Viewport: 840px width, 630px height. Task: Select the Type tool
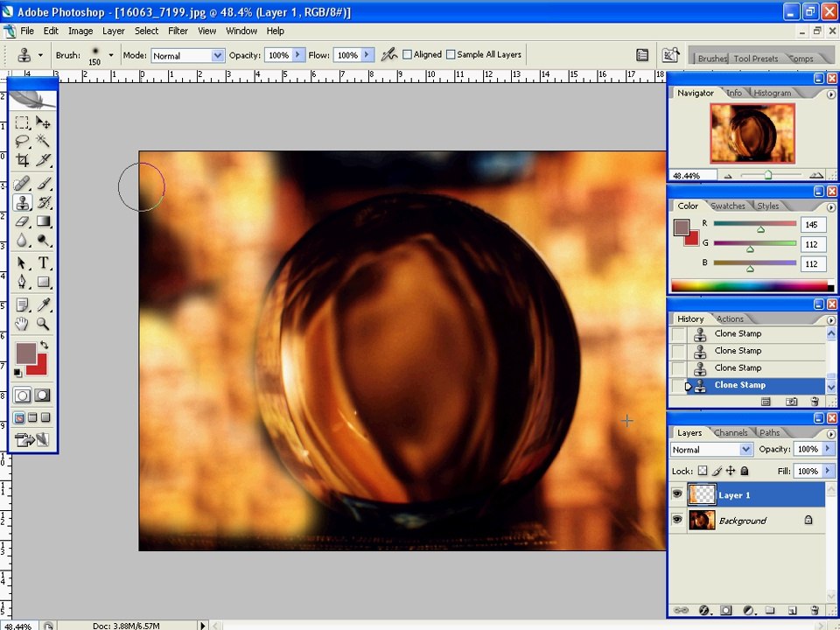click(44, 263)
